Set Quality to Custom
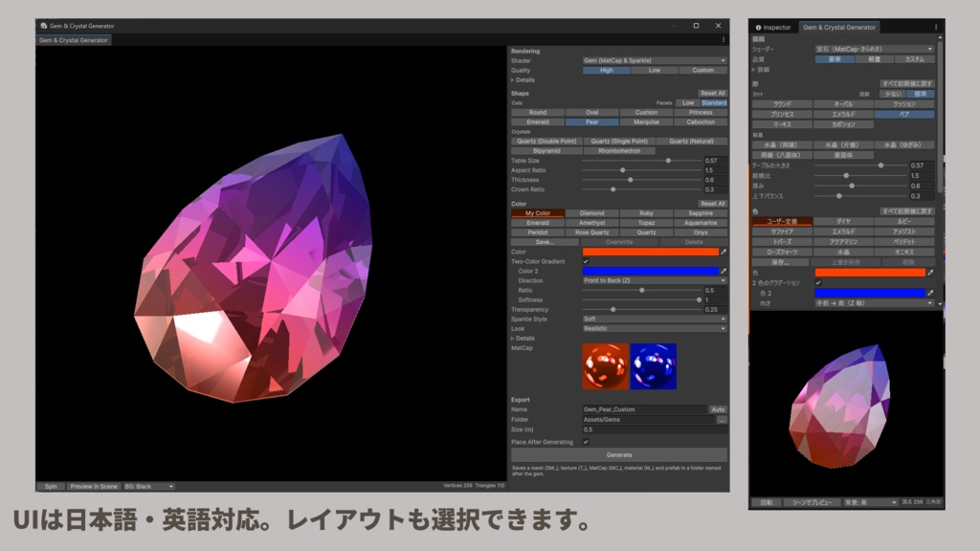 pos(702,71)
